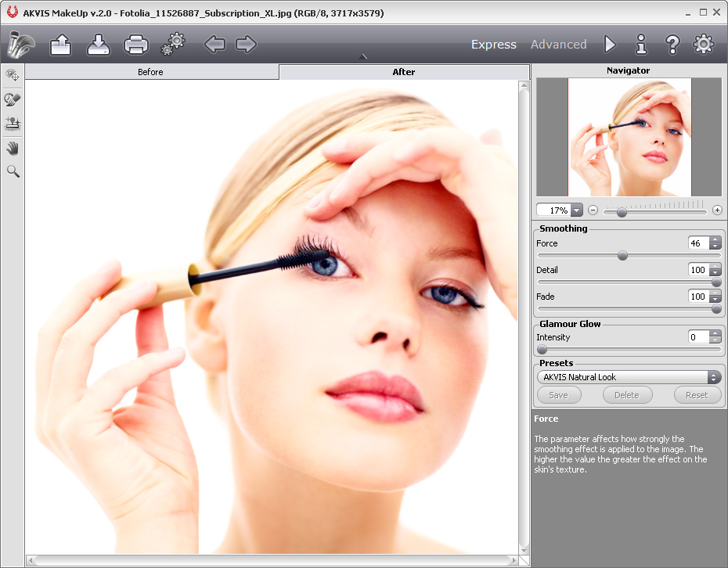
Task: Click the Undo left arrow icon
Action: pos(214,45)
